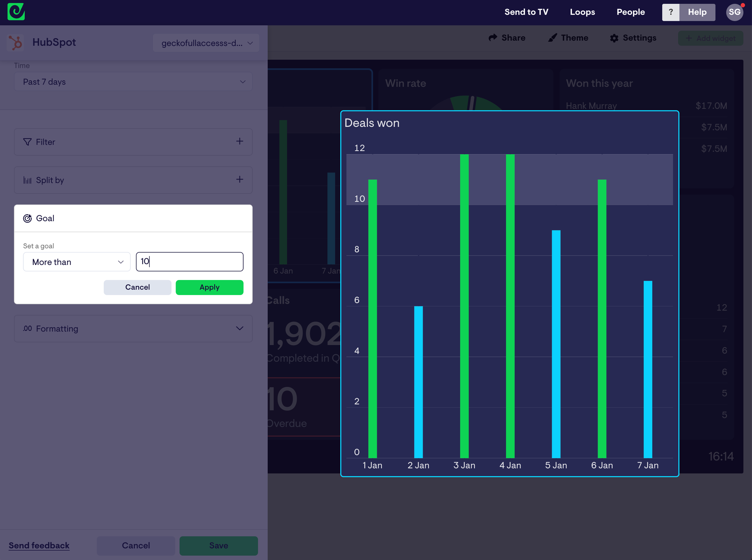Screen dimensions: 752x560
Task: Click the Goal target icon
Action: [x=27, y=218]
